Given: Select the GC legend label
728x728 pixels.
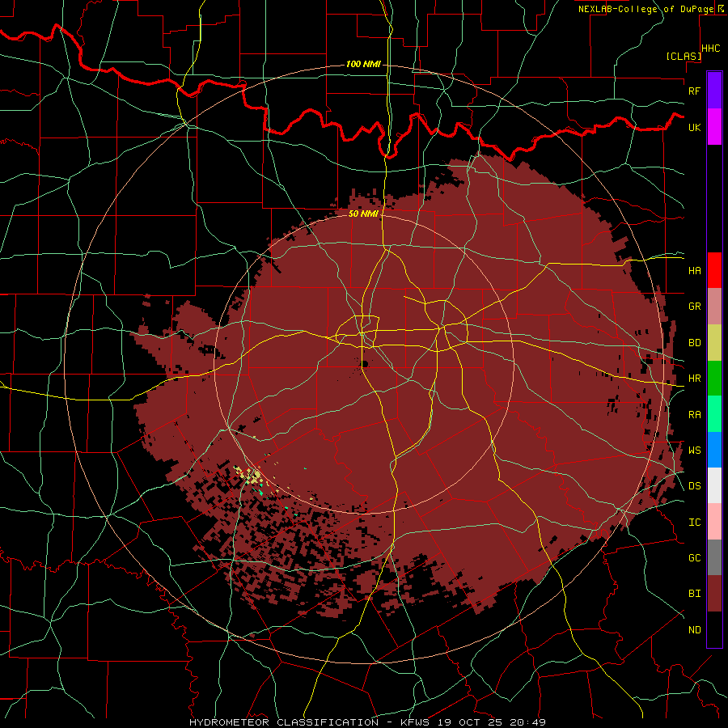Looking at the screenshot, I should point(694,558).
